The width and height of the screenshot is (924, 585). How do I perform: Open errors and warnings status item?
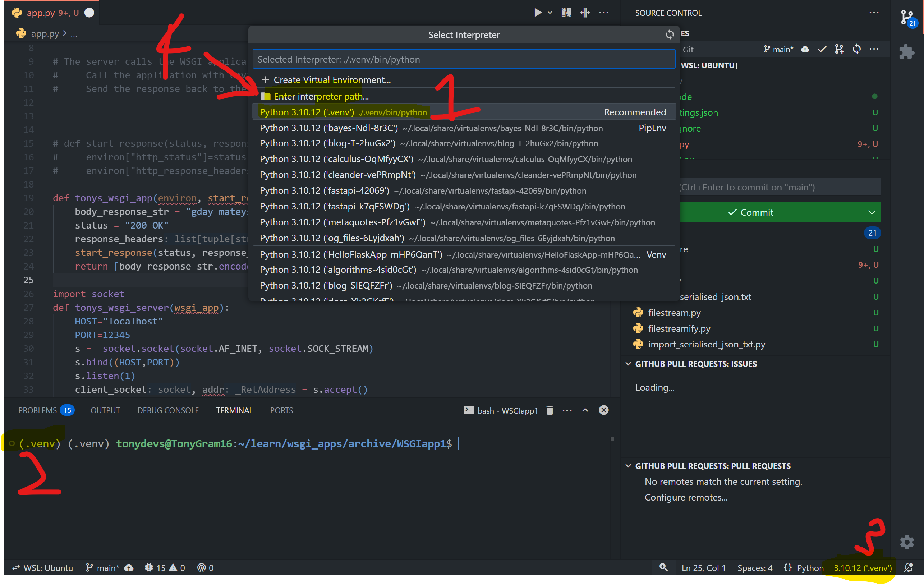click(x=165, y=568)
